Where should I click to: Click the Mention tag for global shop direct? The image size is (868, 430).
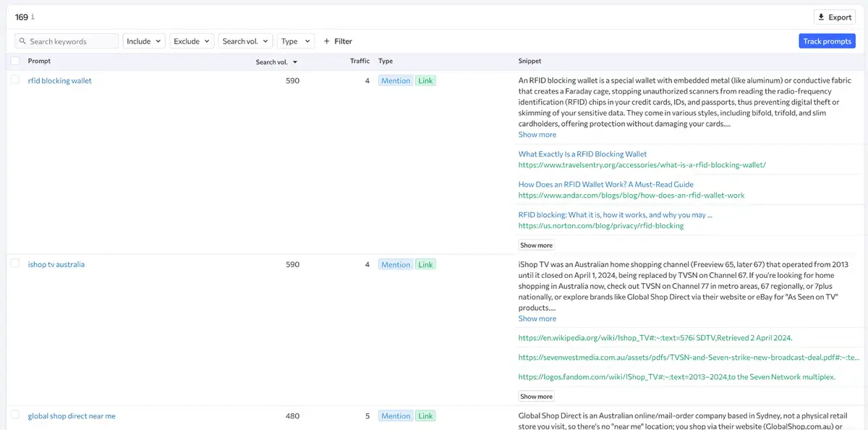coord(396,416)
